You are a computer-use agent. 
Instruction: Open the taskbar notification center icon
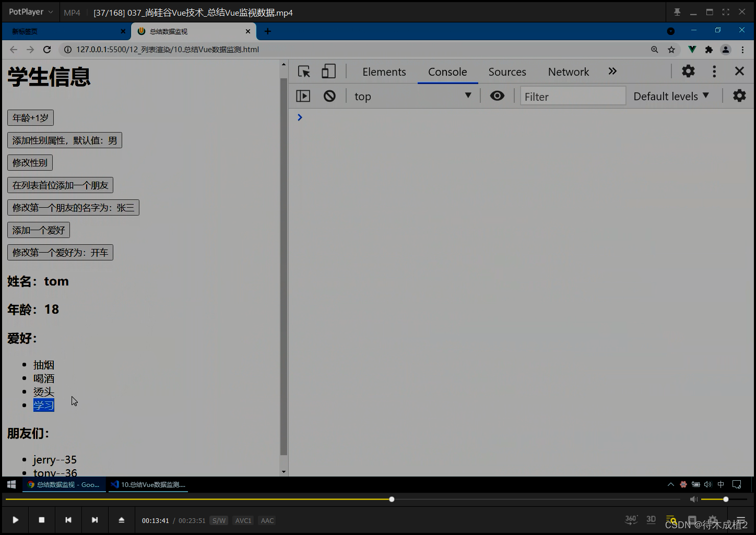click(x=737, y=484)
